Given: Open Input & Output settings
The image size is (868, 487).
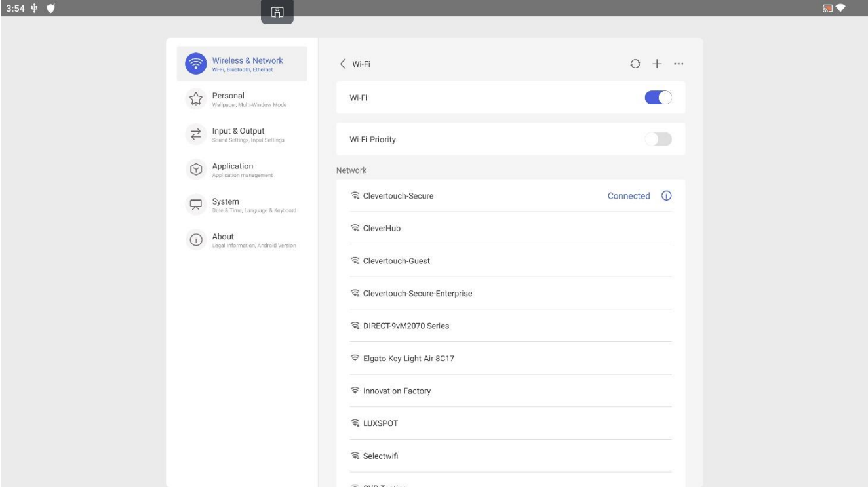Looking at the screenshot, I should (242, 134).
